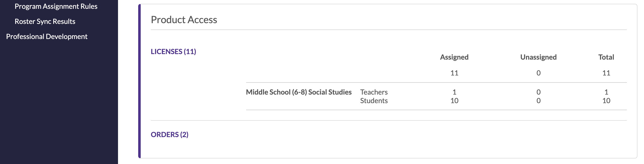
Task: Click the Students total count 10
Action: pos(606,101)
